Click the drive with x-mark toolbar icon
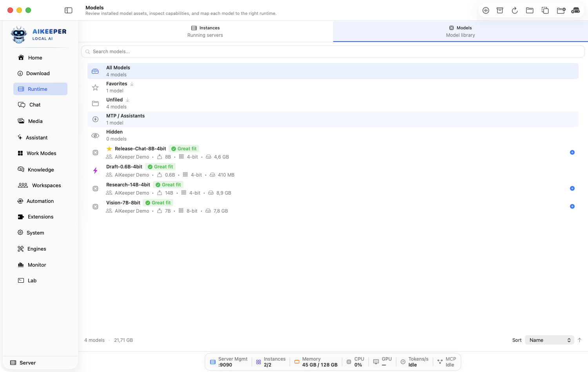 pos(575,11)
